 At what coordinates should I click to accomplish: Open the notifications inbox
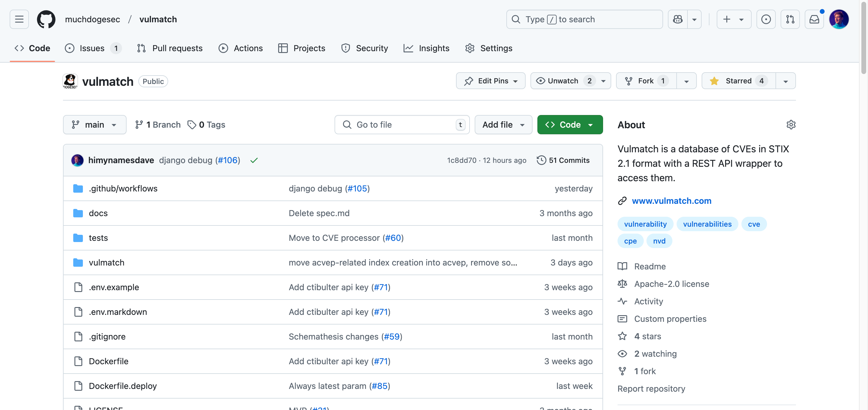814,19
